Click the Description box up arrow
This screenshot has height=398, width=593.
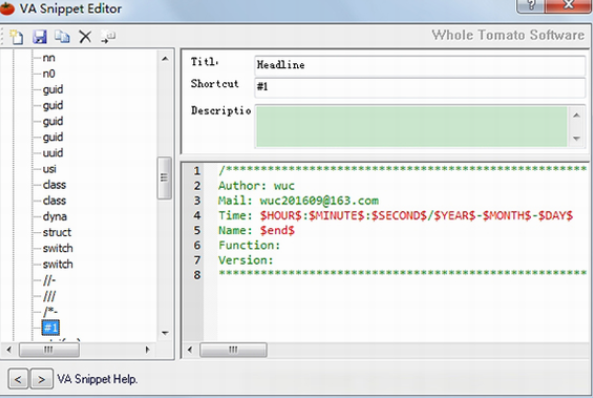[x=576, y=115]
